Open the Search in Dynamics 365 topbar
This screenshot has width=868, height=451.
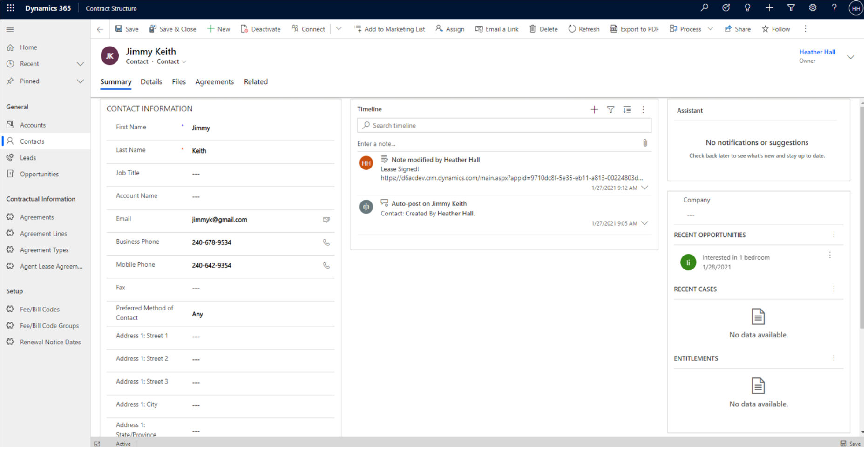705,8
